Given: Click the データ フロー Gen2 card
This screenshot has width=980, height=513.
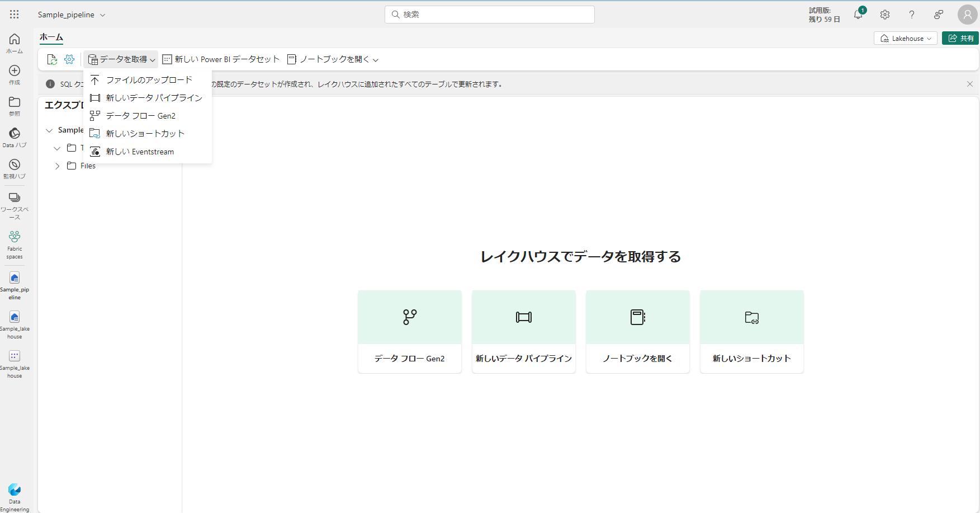Looking at the screenshot, I should (410, 332).
